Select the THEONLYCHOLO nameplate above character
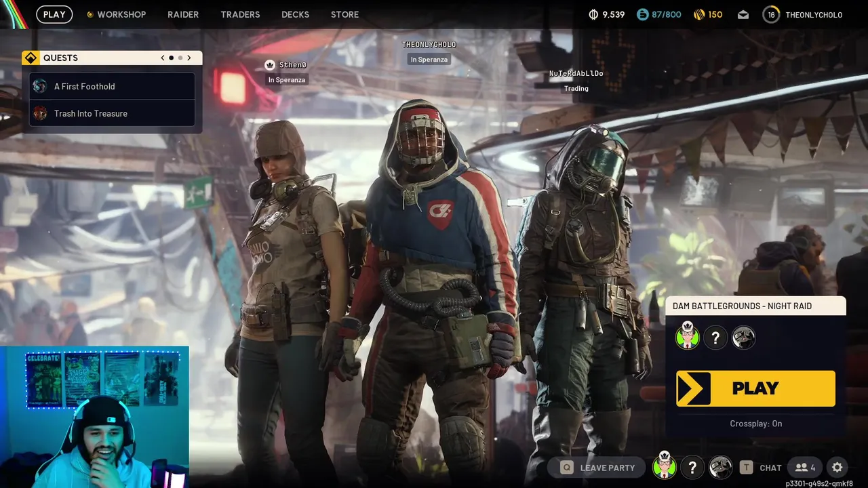 pyautogui.click(x=429, y=44)
